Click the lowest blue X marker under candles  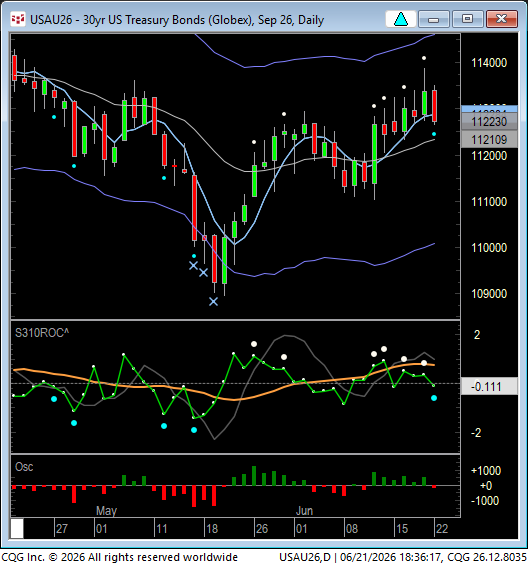tap(213, 302)
